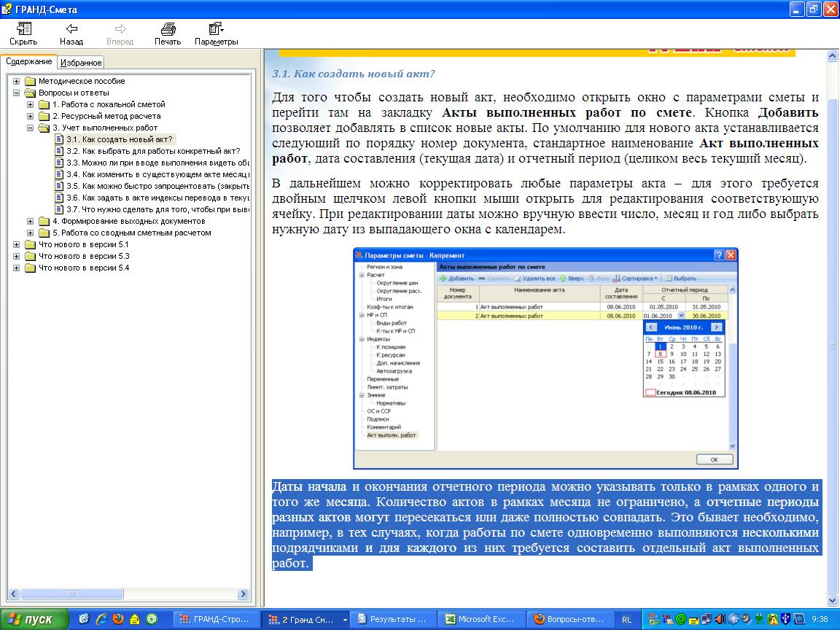Click page icon of topic 3.2
This screenshot has width=840, height=630.
coord(59,151)
